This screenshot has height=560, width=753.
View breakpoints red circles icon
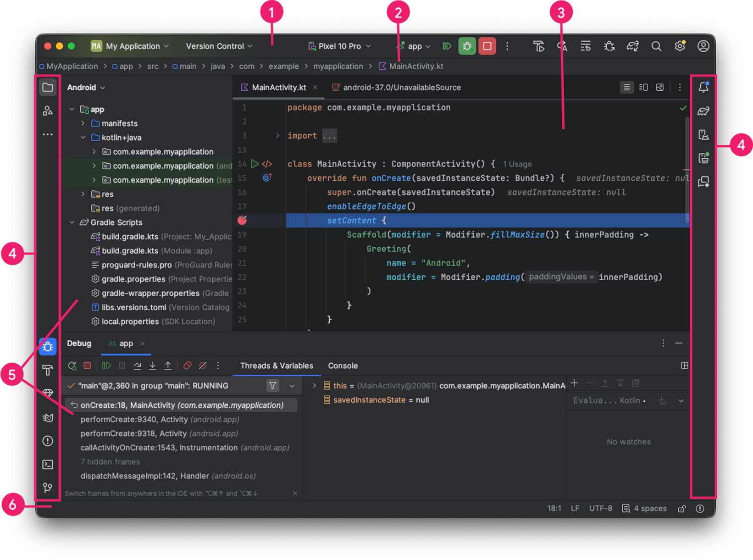187,366
